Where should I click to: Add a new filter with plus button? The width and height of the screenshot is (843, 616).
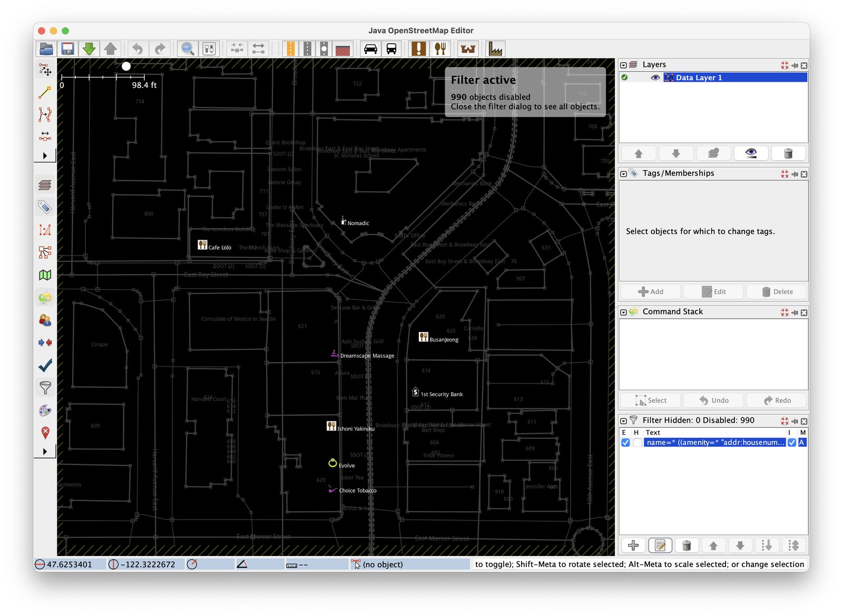[633, 546]
